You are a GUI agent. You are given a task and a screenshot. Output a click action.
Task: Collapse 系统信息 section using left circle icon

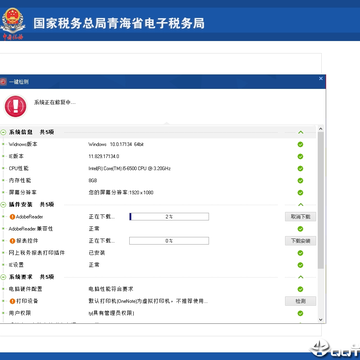[3, 132]
